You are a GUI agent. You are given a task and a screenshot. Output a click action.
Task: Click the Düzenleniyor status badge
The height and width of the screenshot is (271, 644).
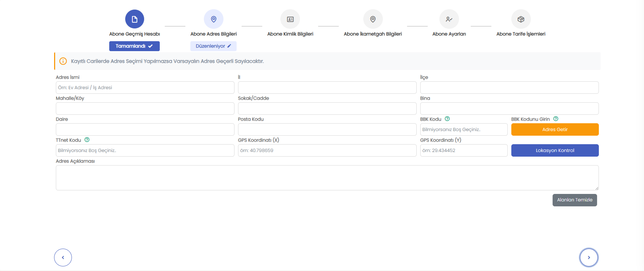pos(213,46)
